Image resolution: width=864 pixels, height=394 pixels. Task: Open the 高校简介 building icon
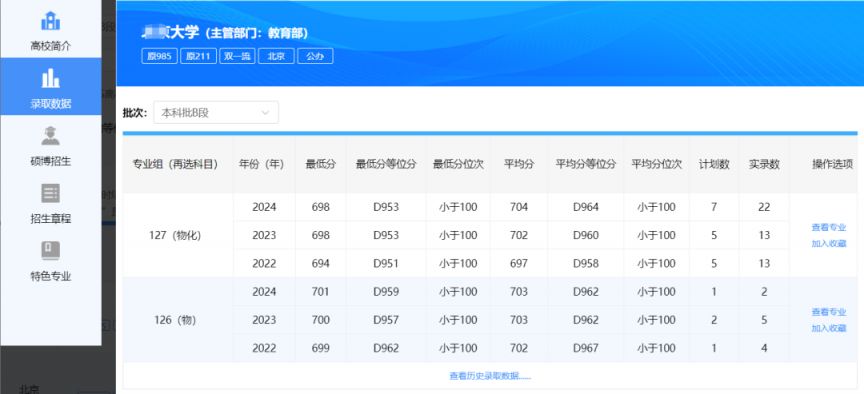(x=51, y=21)
